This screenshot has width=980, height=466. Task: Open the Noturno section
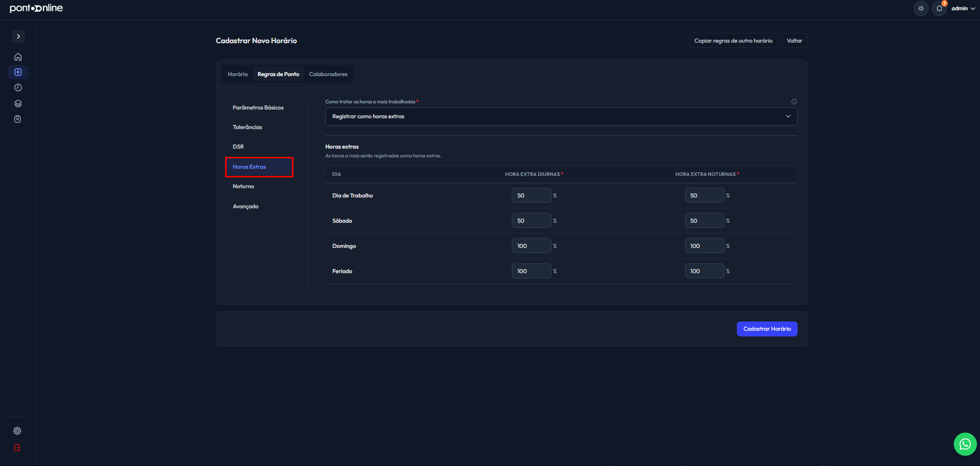tap(243, 186)
